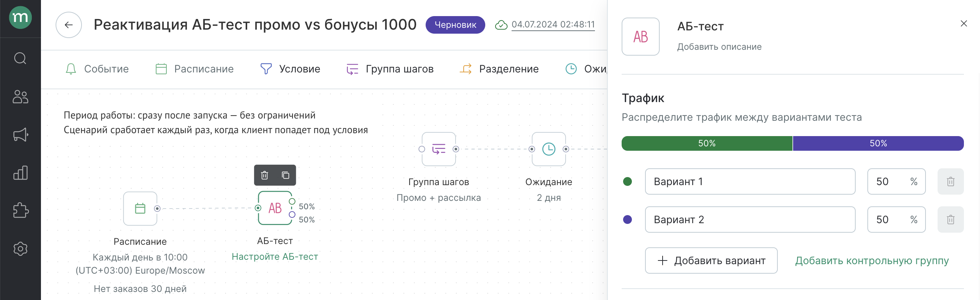Click the '2 дня' wait duration label
The height and width of the screenshot is (300, 980).
(549, 198)
